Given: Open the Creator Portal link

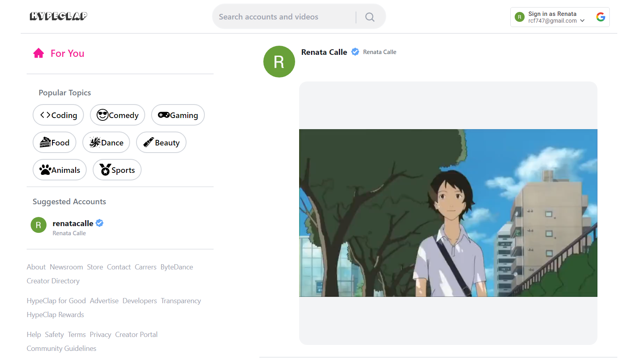Looking at the screenshot, I should pos(136,334).
